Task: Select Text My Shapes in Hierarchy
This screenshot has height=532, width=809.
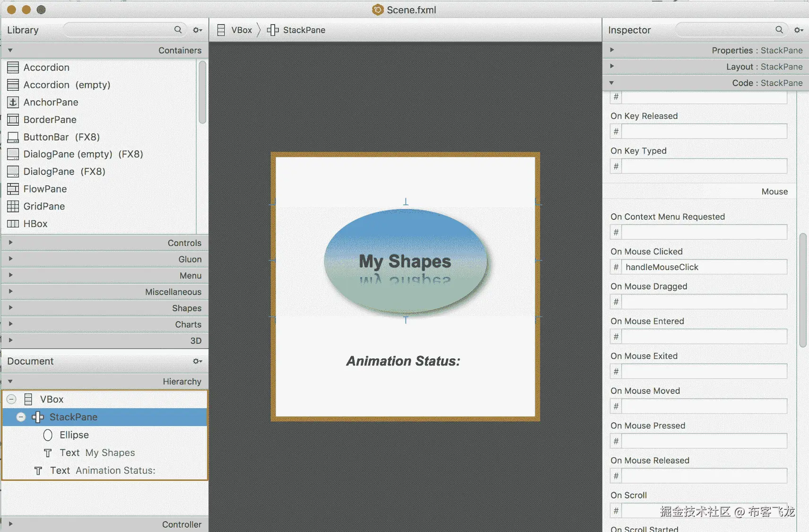Action: (x=105, y=453)
